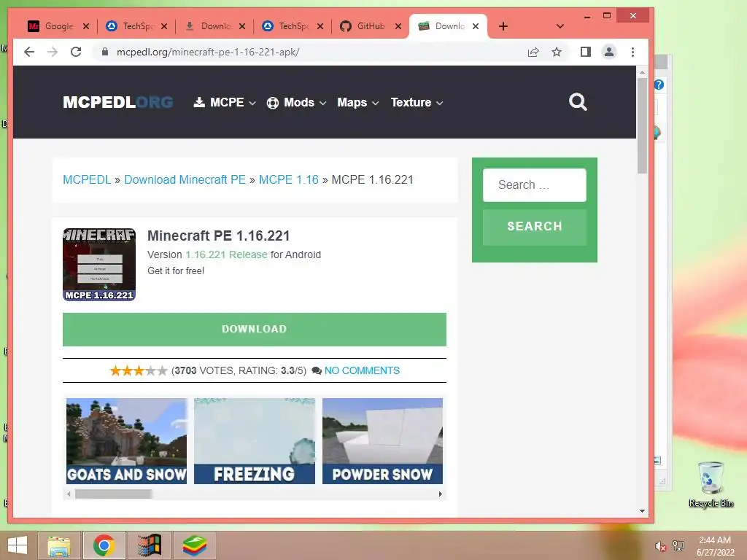This screenshot has width=747, height=560.
Task: Click the star rating widget
Action: click(x=138, y=370)
